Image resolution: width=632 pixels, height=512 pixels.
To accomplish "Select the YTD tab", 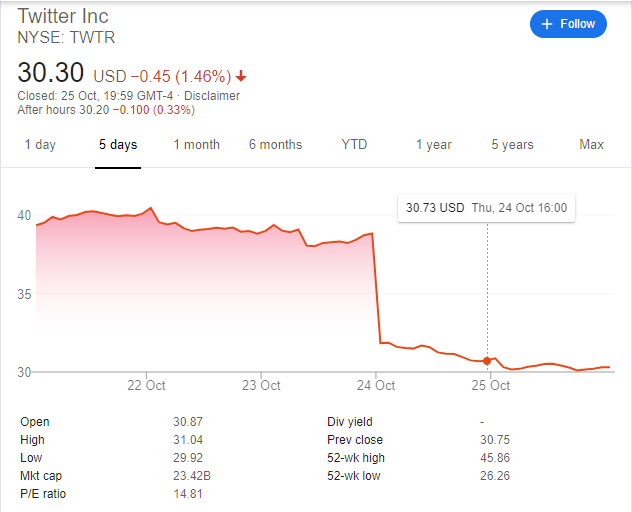I will (354, 145).
